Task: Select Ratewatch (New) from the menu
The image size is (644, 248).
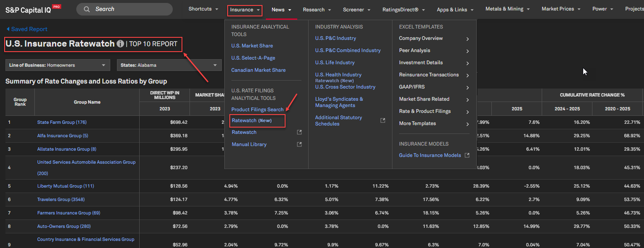Action: (252, 120)
